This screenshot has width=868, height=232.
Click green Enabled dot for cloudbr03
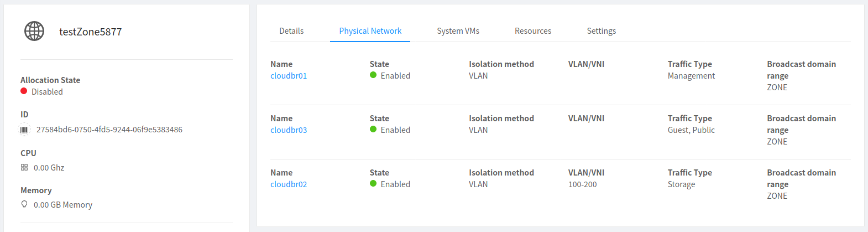(x=373, y=130)
